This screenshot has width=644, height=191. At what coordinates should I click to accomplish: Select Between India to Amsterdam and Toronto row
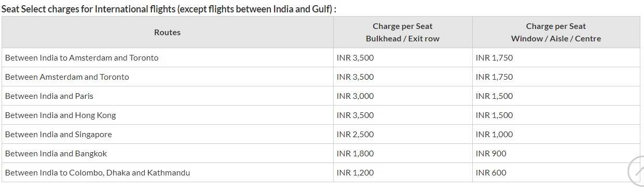pos(321,57)
